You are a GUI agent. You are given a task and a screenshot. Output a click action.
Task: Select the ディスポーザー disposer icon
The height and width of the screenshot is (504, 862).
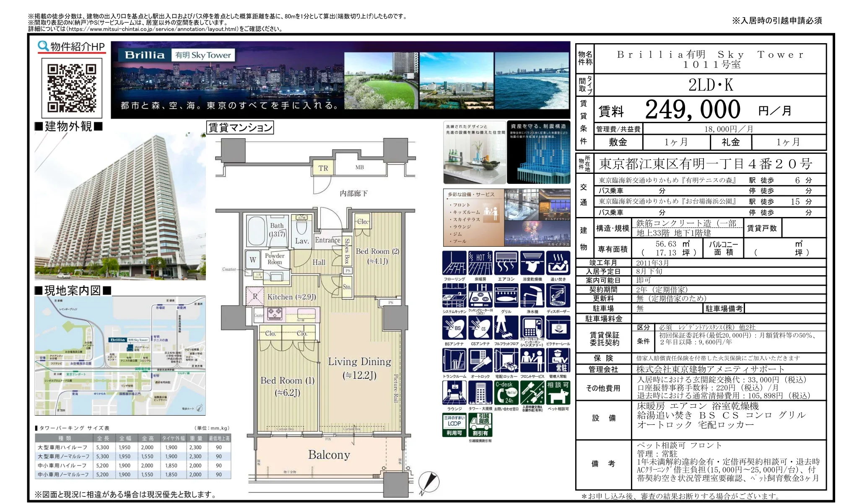pos(558,296)
